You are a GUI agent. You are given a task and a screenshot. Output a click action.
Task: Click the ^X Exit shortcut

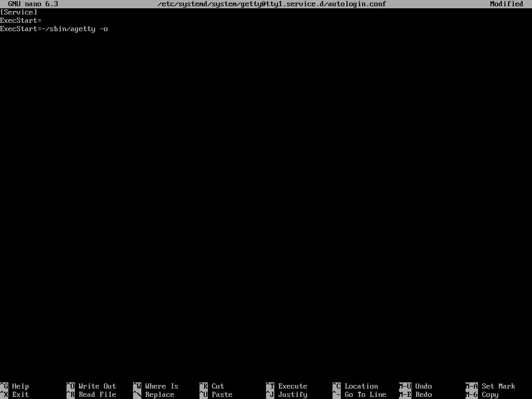coord(15,395)
